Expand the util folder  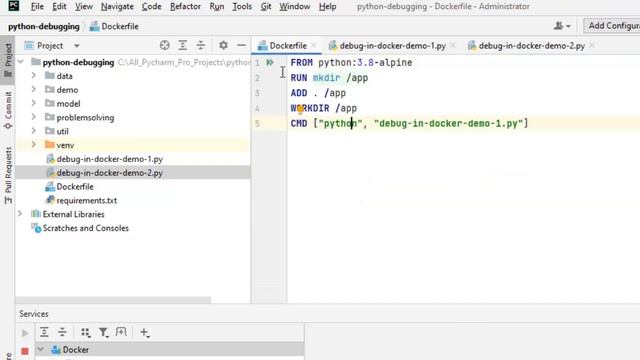pyautogui.click(x=33, y=131)
